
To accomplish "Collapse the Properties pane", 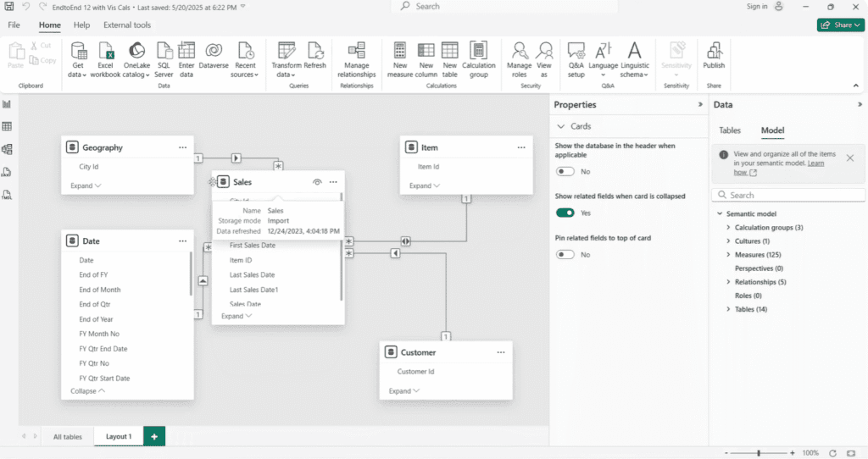I will (x=700, y=104).
